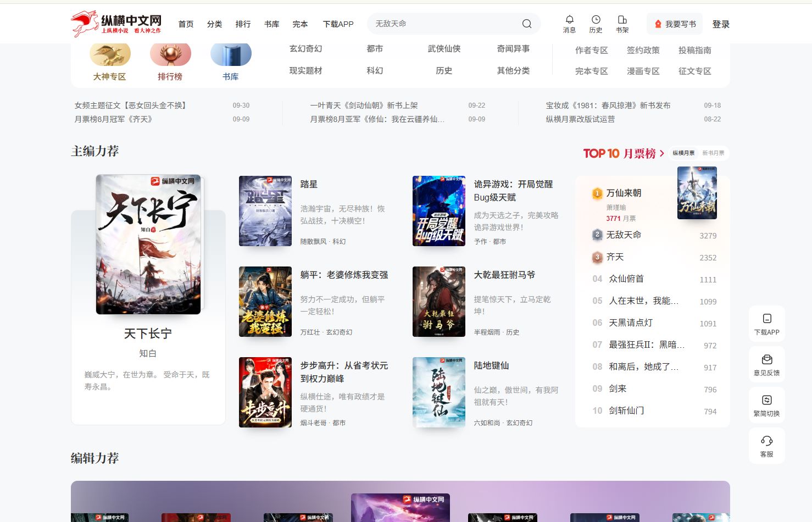Click the 书库 blue book icon

click(x=231, y=55)
